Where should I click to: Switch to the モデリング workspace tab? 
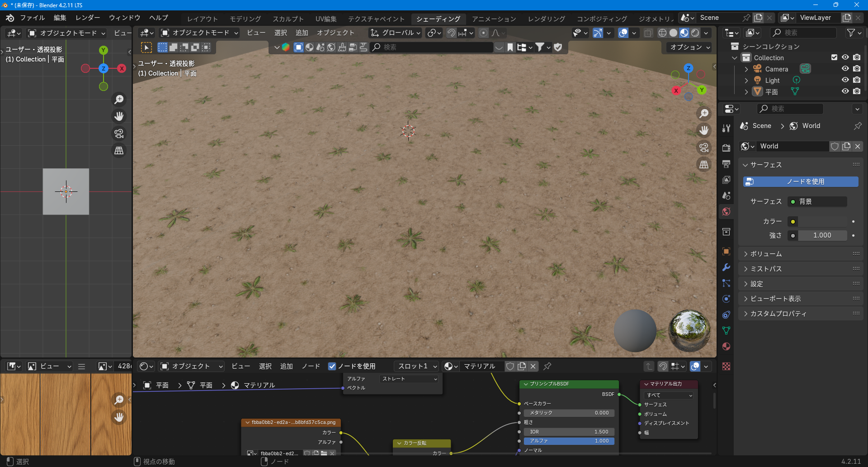[245, 19]
